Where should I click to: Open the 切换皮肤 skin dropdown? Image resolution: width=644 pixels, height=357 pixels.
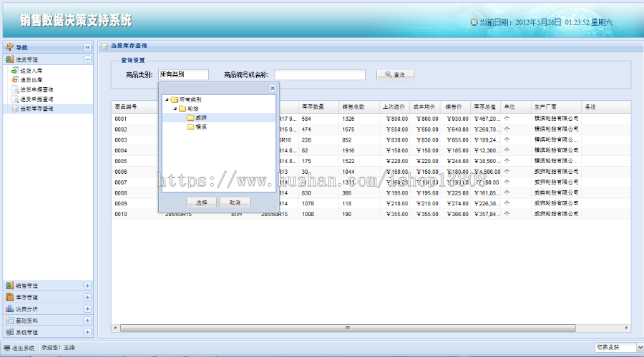click(x=640, y=348)
